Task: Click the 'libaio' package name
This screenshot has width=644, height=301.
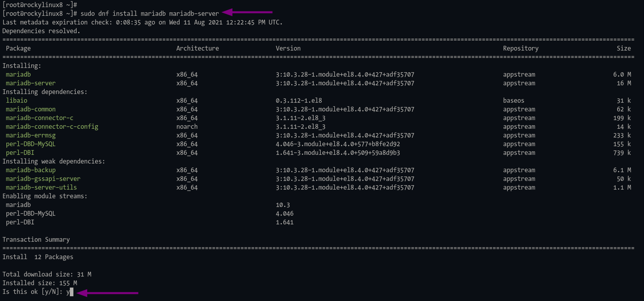Action: tap(17, 100)
